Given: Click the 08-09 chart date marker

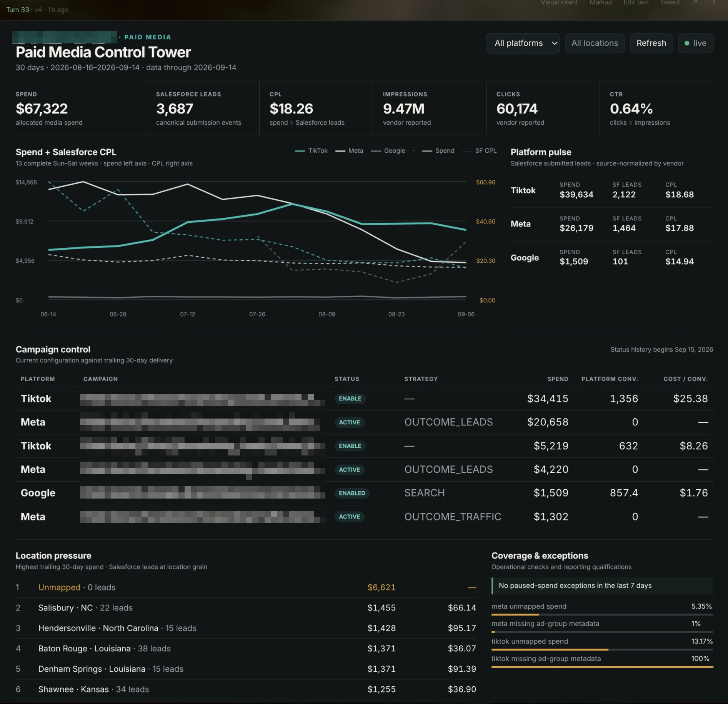Looking at the screenshot, I should [327, 314].
